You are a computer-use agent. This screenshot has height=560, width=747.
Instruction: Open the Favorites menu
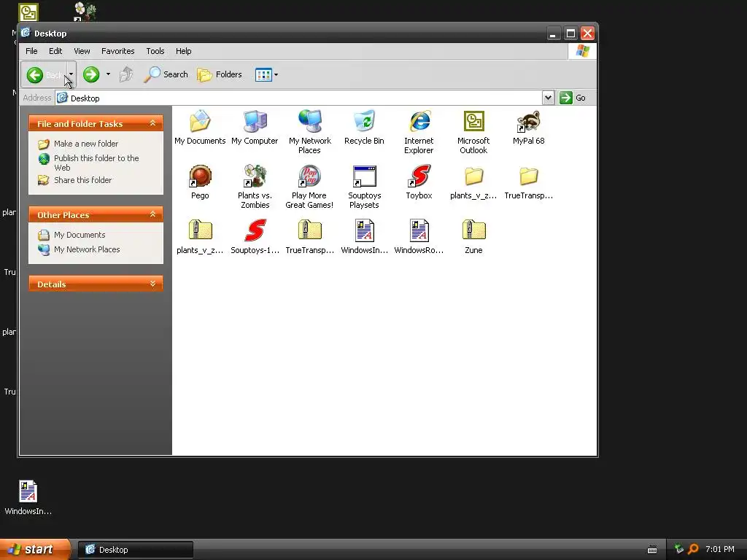[x=117, y=51]
